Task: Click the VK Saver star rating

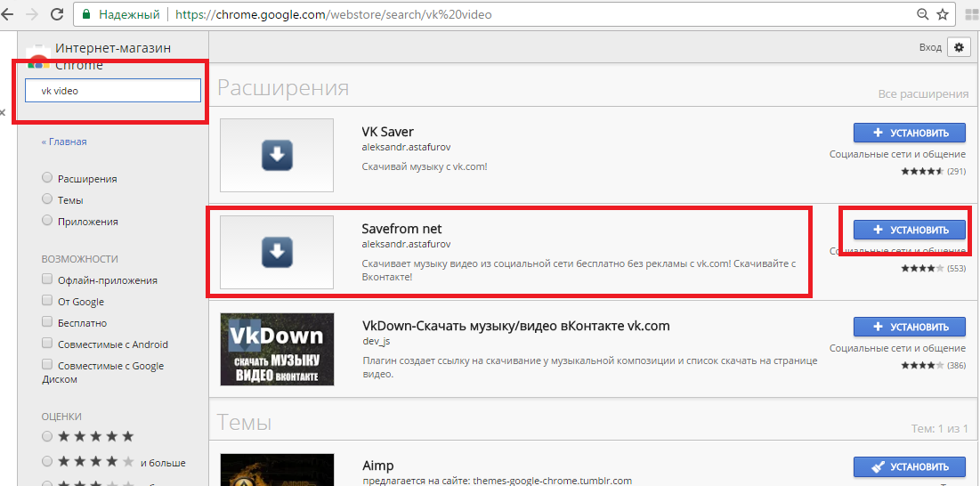Action: (921, 171)
